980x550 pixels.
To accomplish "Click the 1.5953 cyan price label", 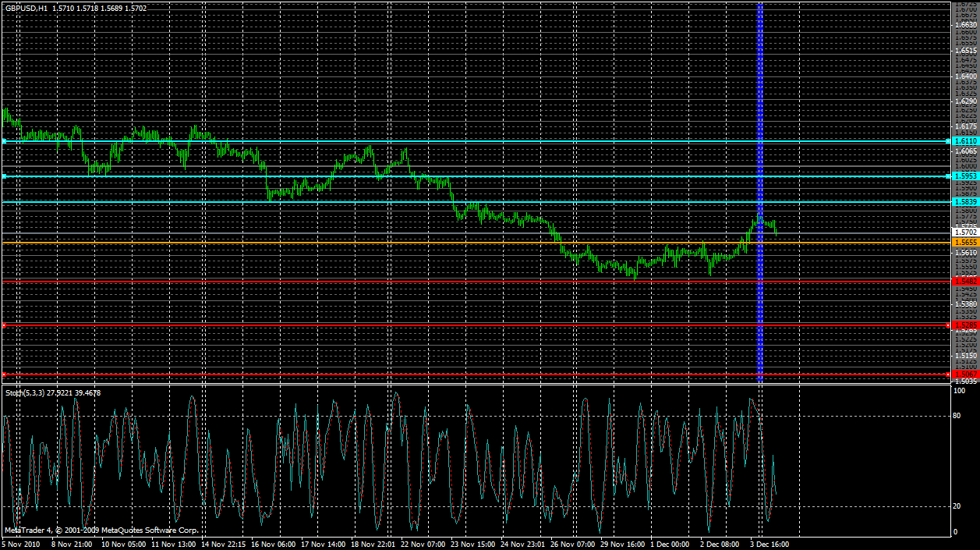I will click(965, 176).
